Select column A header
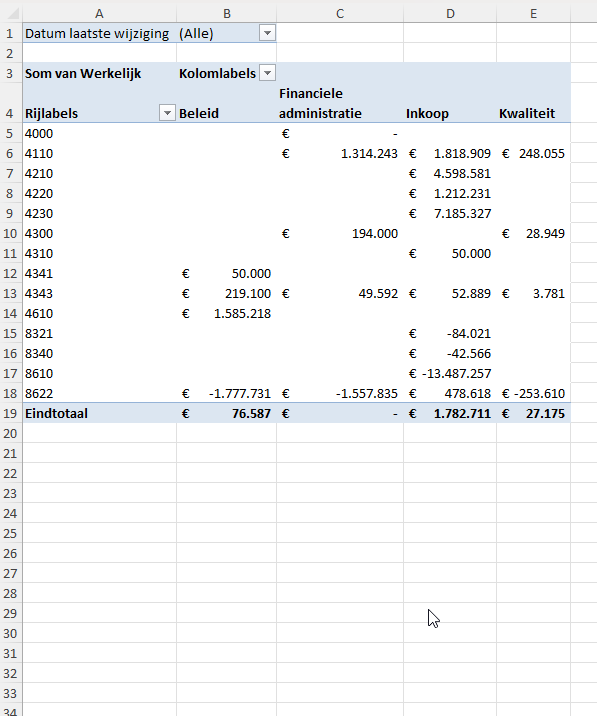The image size is (597, 716). point(99,13)
